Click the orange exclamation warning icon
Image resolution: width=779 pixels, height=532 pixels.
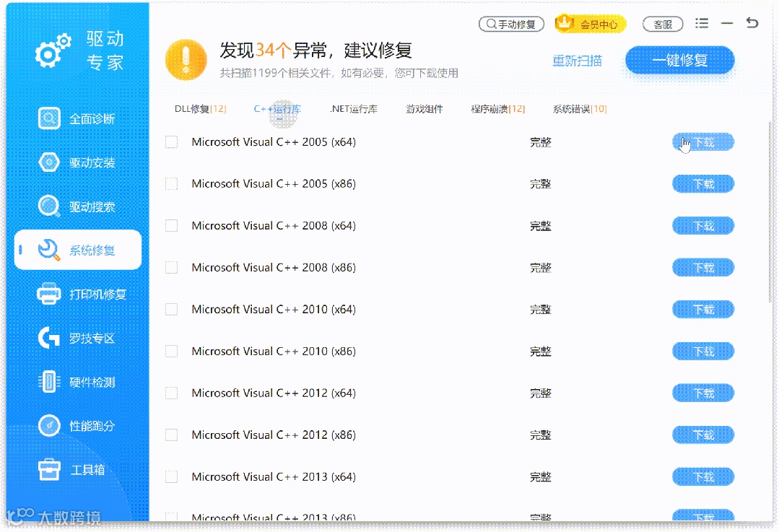click(186, 60)
